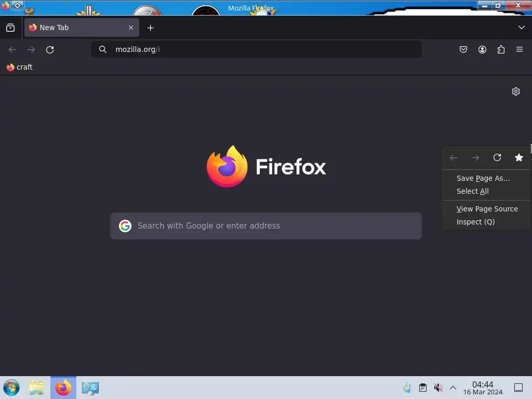This screenshot has height=399, width=532.
Task: Click the tray icon left of clipboard
Action: tap(407, 388)
